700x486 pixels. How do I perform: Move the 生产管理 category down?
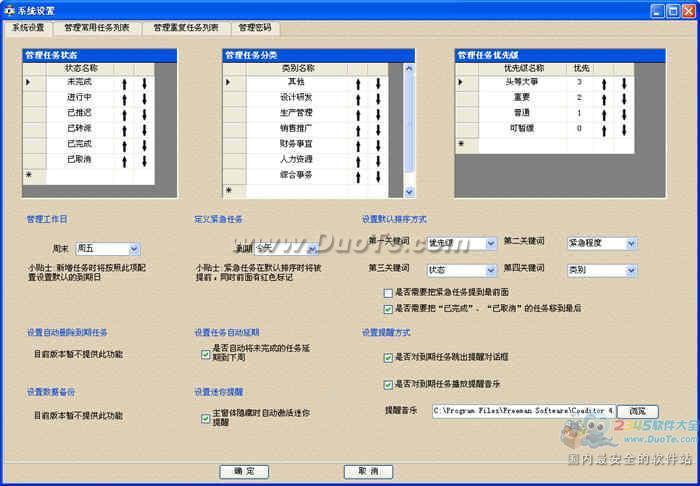pos(379,114)
